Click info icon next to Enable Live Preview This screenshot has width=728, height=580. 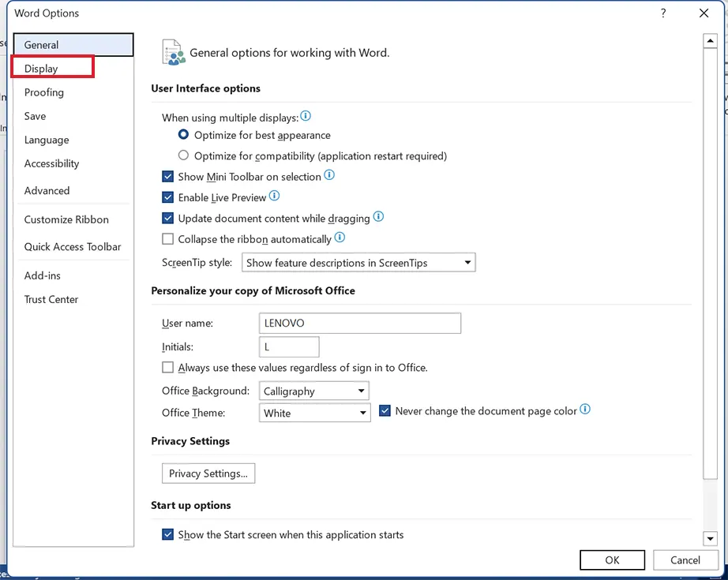pyautogui.click(x=275, y=196)
